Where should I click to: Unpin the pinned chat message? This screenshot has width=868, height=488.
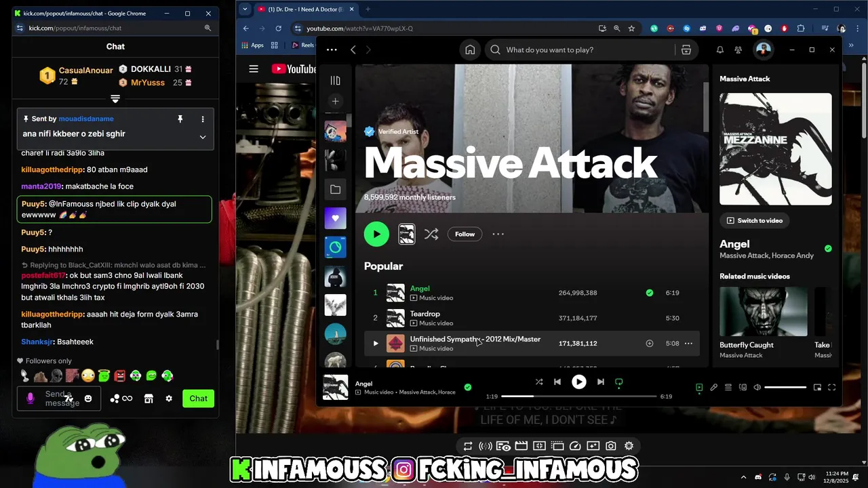180,119
